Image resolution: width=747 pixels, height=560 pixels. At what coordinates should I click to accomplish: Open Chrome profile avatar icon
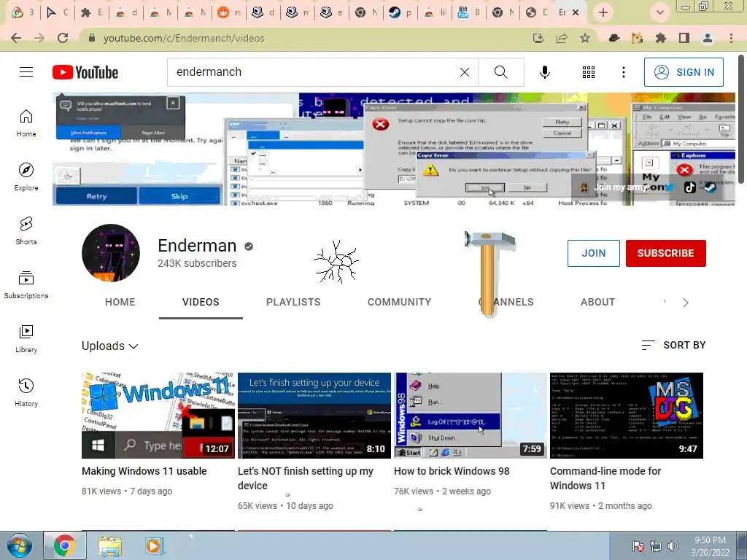(x=708, y=38)
